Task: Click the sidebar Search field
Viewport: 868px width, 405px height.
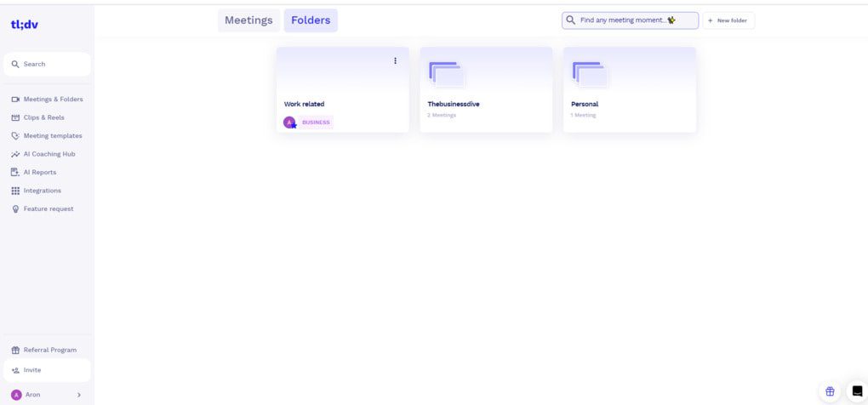Action: tap(47, 64)
